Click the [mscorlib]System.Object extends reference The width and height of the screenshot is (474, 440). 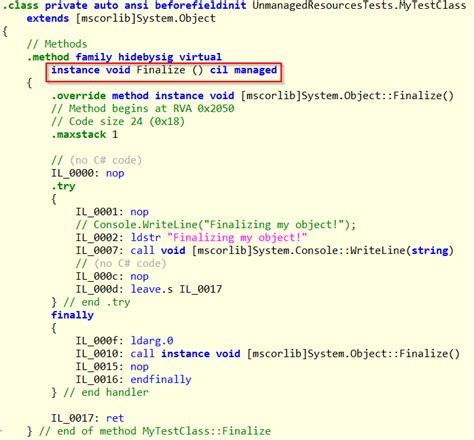[x=145, y=18]
